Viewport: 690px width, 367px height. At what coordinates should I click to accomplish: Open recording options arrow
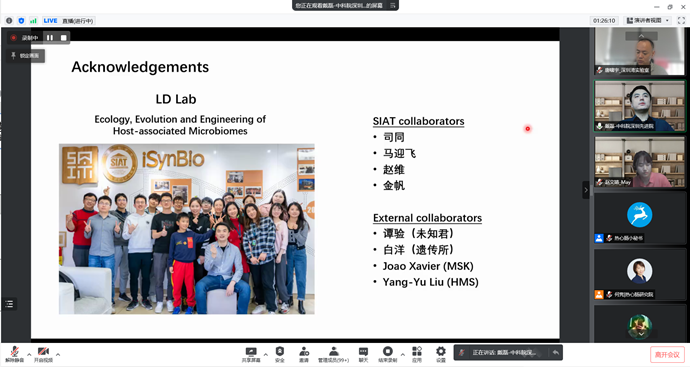coord(402,354)
